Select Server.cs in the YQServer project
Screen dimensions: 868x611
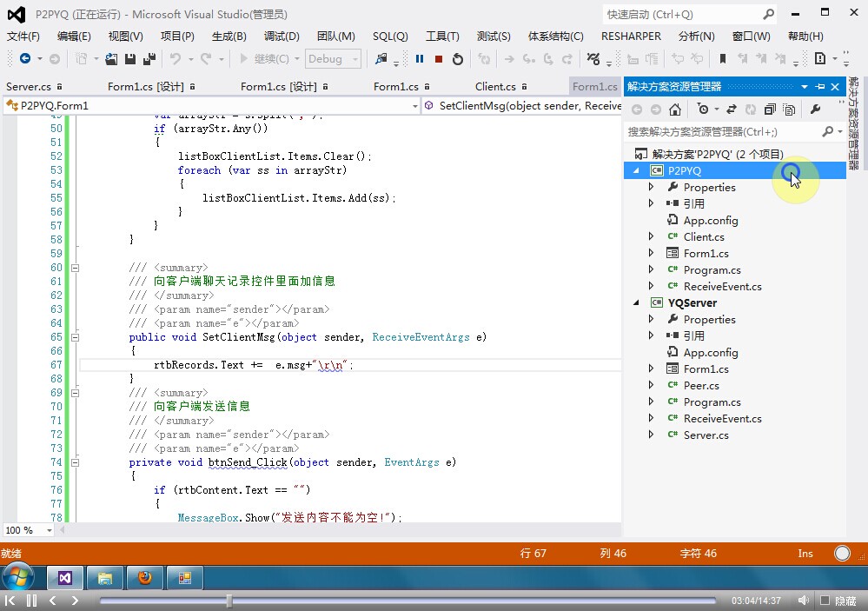(x=706, y=435)
